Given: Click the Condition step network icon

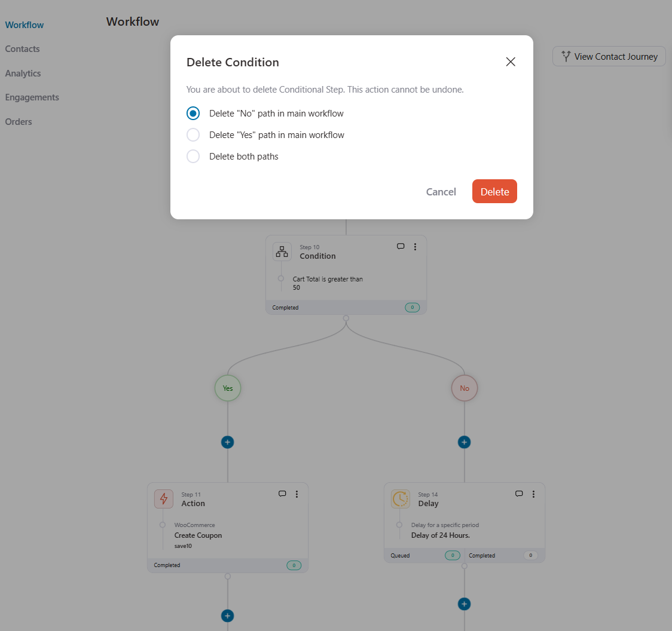Looking at the screenshot, I should (x=282, y=252).
